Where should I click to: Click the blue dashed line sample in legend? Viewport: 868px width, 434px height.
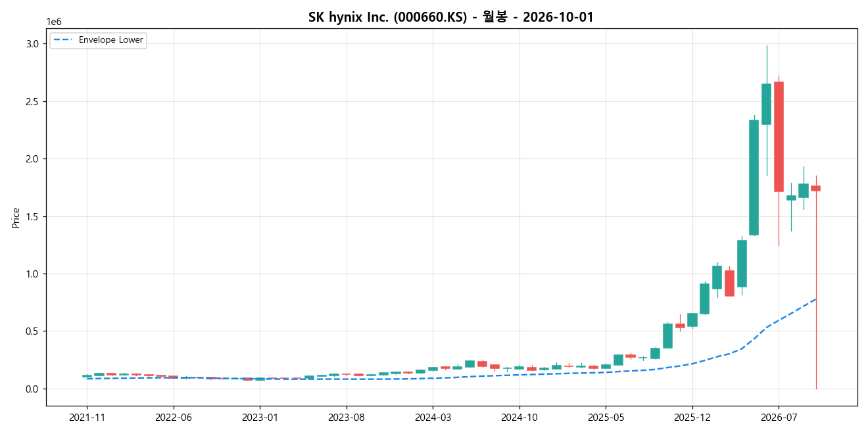point(64,40)
